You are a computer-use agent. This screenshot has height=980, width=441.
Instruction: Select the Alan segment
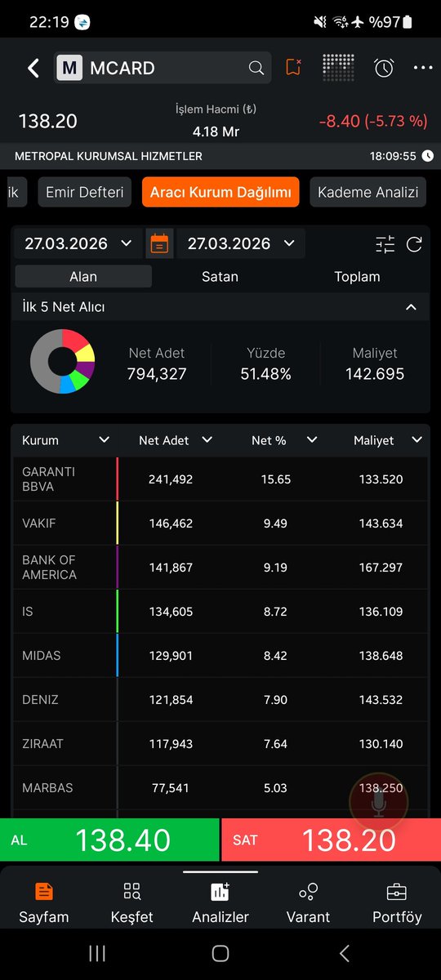(83, 277)
